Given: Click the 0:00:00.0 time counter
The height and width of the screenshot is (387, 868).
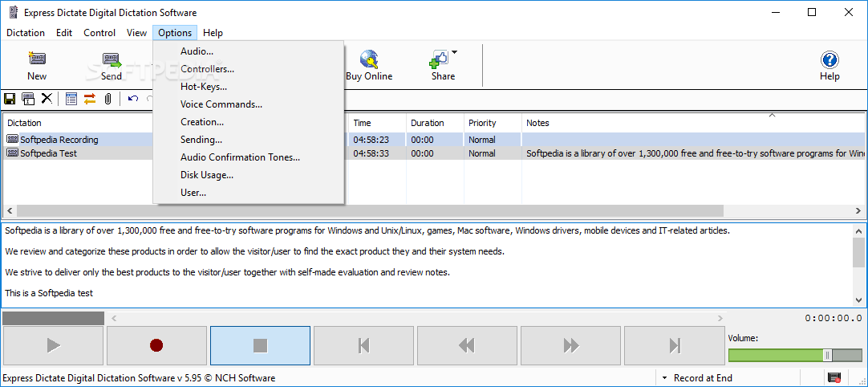Looking at the screenshot, I should pyautogui.click(x=834, y=318).
